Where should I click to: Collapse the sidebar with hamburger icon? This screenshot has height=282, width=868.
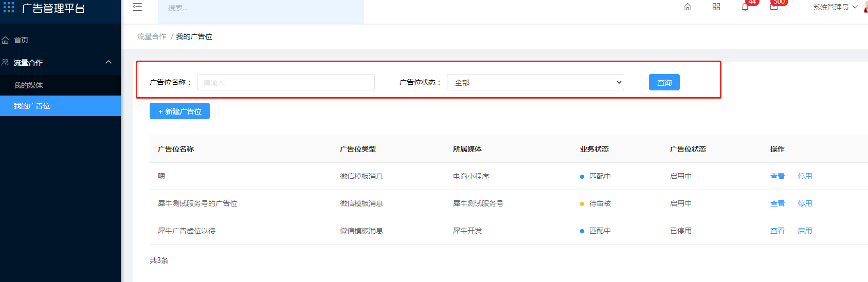(137, 7)
